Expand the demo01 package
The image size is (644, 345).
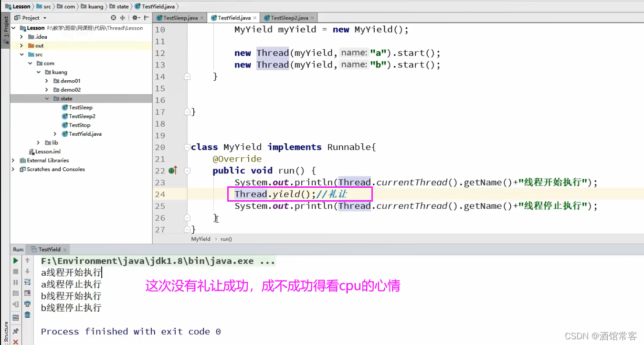[x=47, y=81]
